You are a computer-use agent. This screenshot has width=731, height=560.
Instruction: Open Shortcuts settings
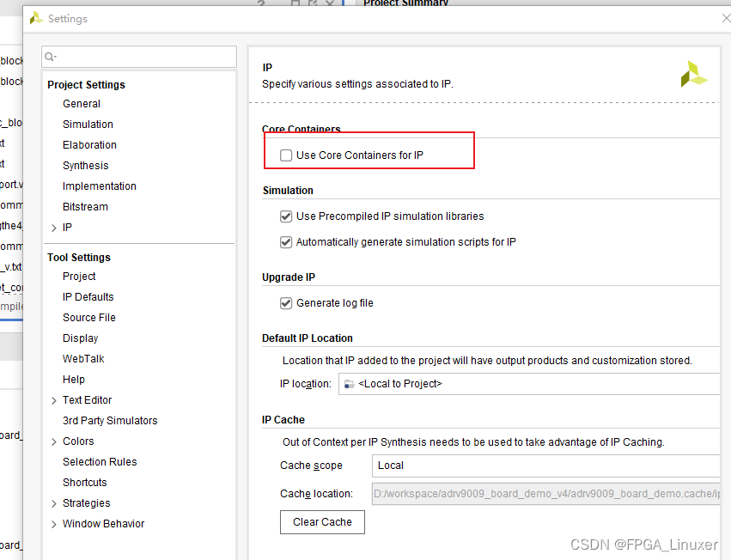85,482
